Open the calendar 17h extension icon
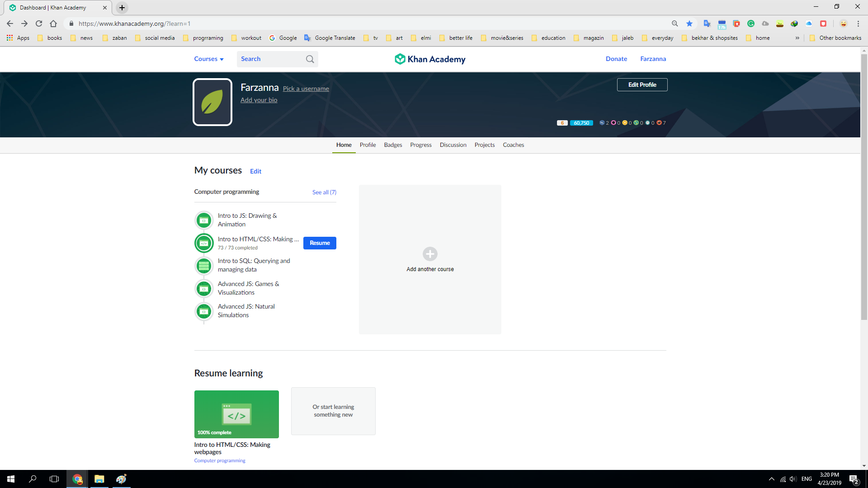Image resolution: width=868 pixels, height=488 pixels. (x=722, y=24)
